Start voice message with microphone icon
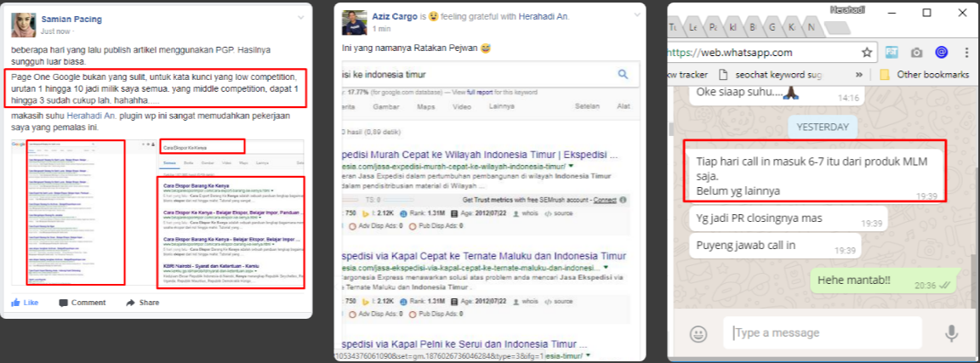The image size is (980, 363). click(951, 333)
